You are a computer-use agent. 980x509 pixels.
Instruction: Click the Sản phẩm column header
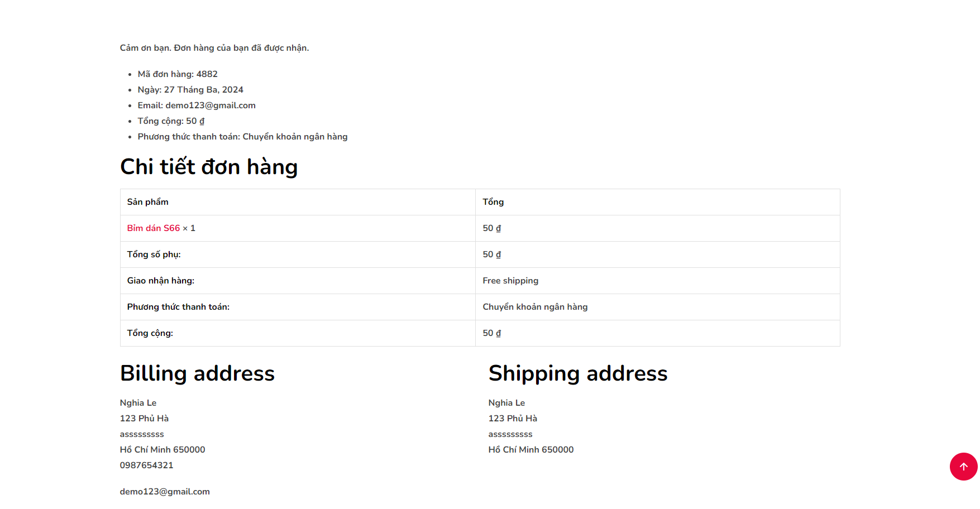tap(148, 202)
